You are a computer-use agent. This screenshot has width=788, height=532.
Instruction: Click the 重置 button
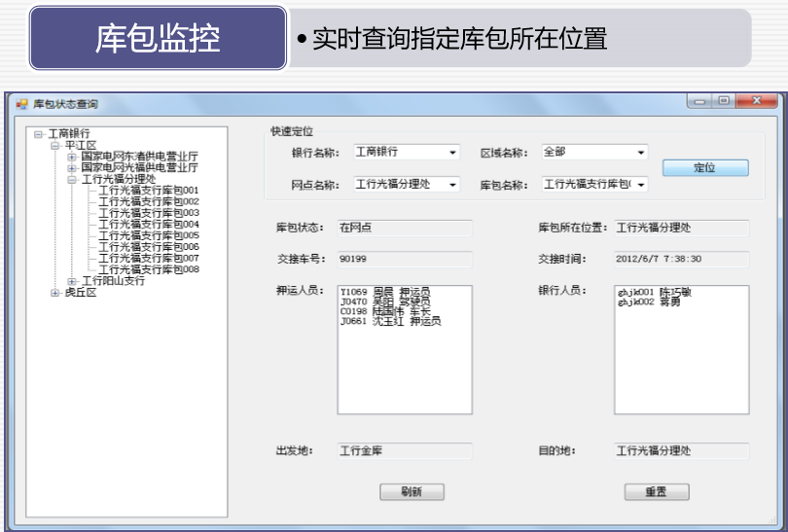[x=657, y=492]
